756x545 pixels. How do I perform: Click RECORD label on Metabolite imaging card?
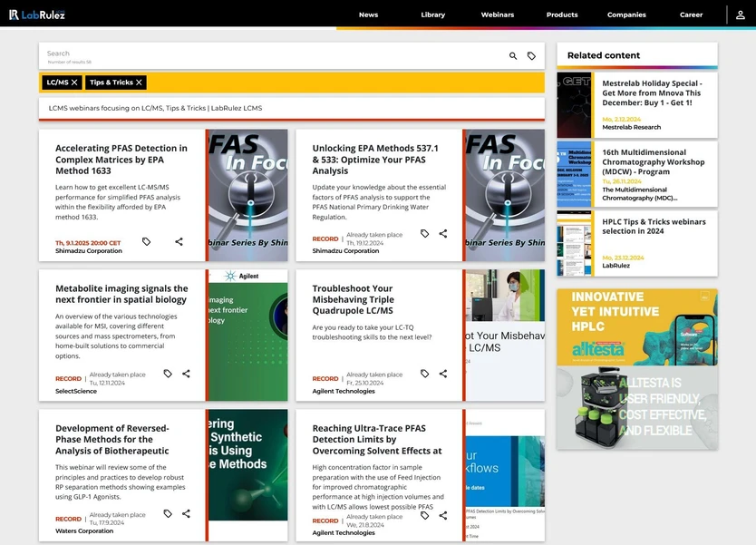point(68,379)
